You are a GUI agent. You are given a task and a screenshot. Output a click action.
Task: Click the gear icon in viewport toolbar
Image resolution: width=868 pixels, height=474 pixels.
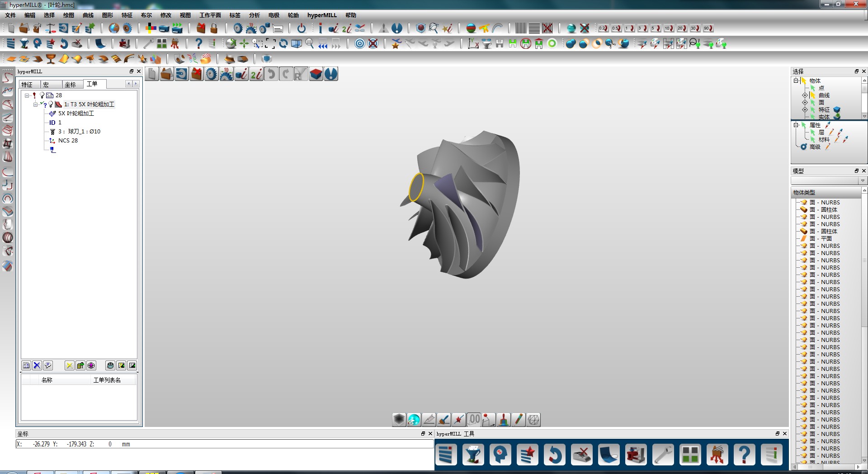point(212,74)
